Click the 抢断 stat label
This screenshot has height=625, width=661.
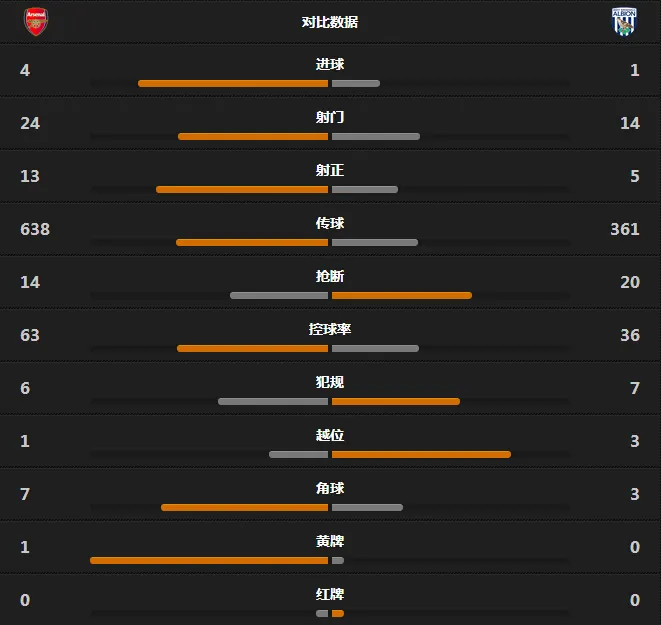[x=330, y=276]
